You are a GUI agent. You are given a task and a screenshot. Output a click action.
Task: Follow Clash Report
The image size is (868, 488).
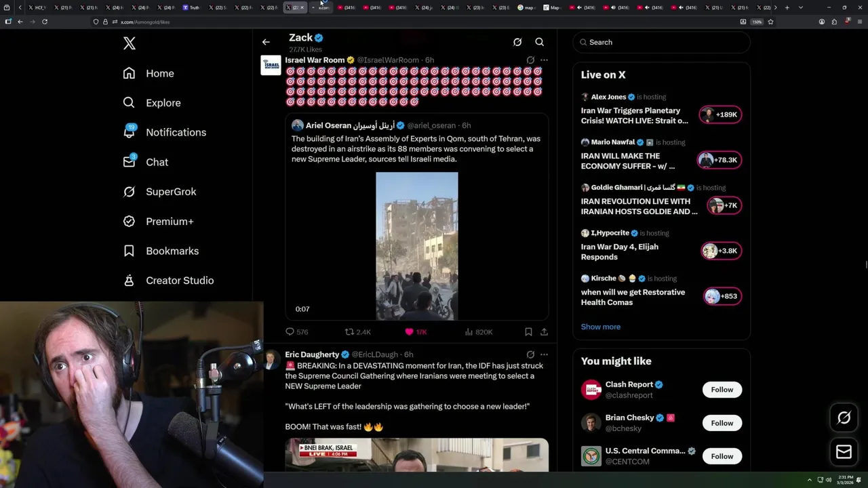pyautogui.click(x=722, y=390)
